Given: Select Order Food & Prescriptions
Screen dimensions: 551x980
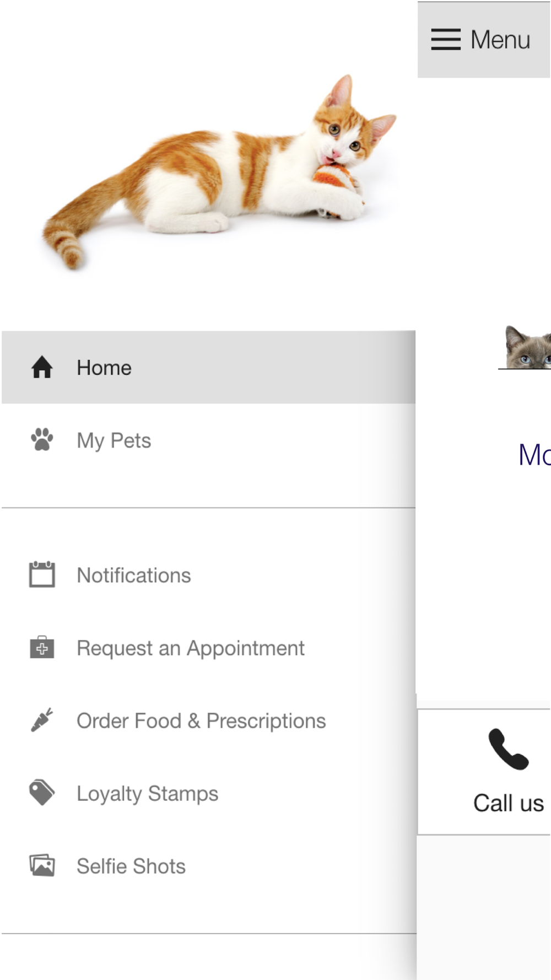Looking at the screenshot, I should [x=208, y=720].
